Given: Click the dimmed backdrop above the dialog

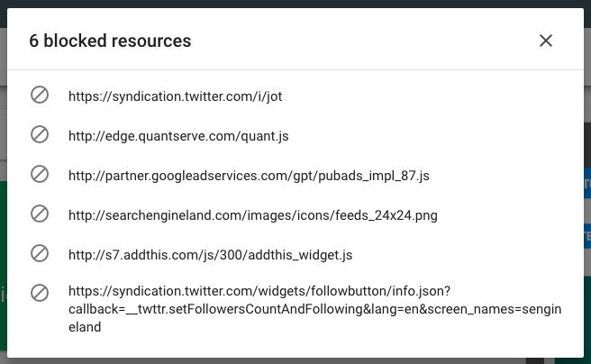Looking at the screenshot, I should click(295, 4).
